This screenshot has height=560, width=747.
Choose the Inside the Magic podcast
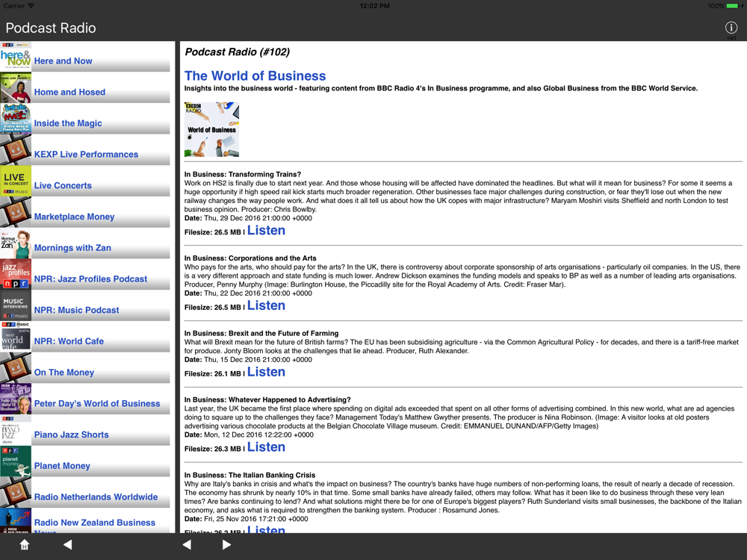tap(68, 123)
